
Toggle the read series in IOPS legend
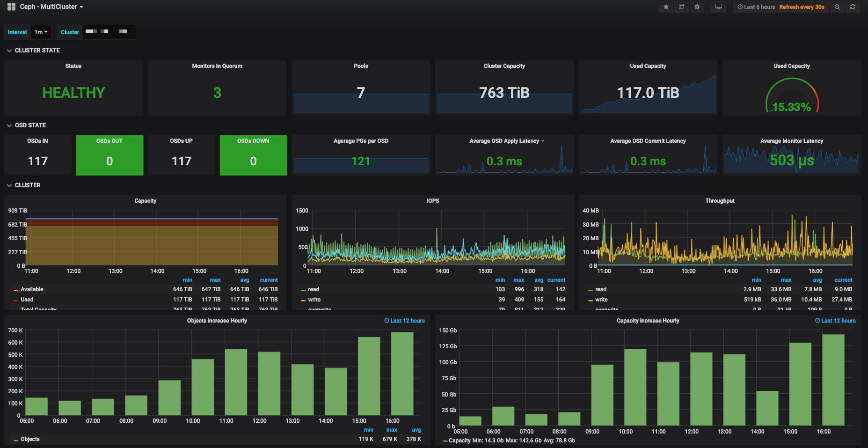(x=314, y=289)
